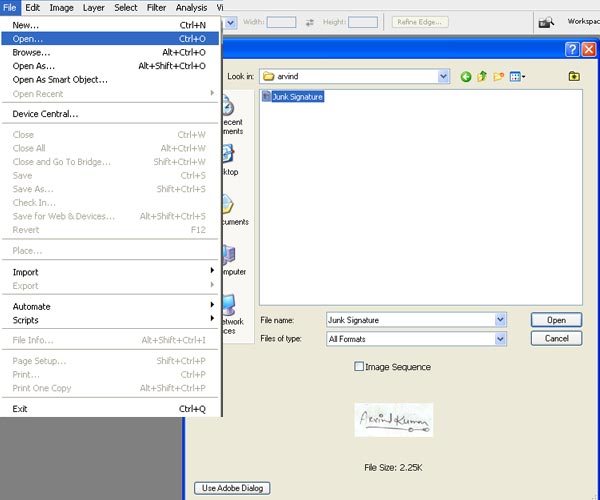Click the Favorites folder icon in dialog
The width and height of the screenshot is (600, 500).
(574, 76)
